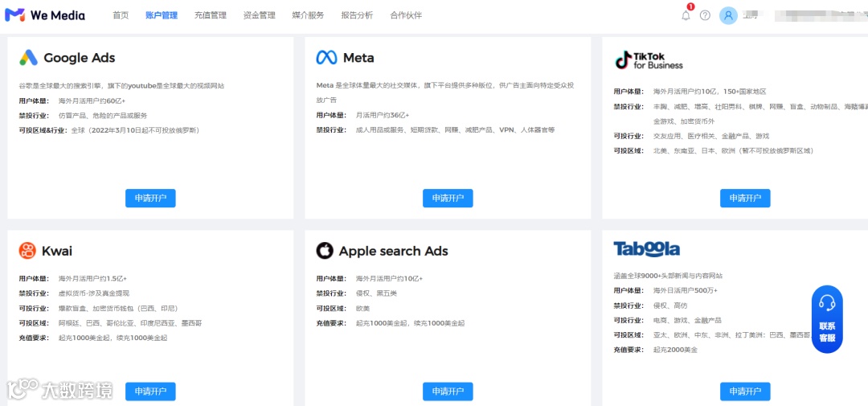Click the user avatar icon
Screen dimensions: 868x406
pyautogui.click(x=728, y=15)
